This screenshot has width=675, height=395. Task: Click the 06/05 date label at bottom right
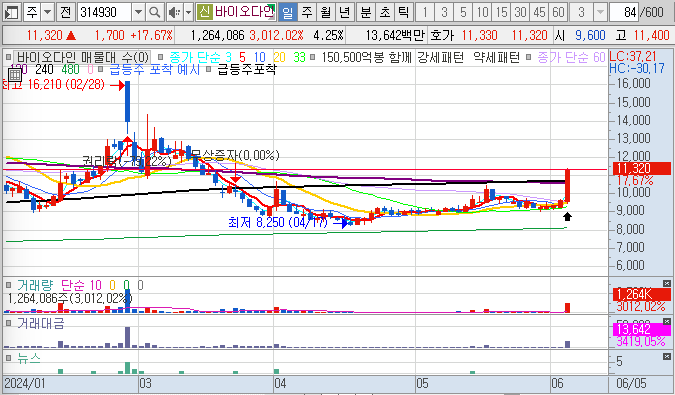pyautogui.click(x=631, y=383)
